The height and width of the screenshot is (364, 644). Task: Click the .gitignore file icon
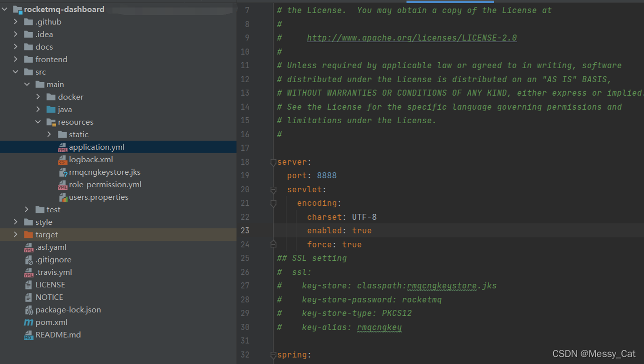tap(29, 260)
